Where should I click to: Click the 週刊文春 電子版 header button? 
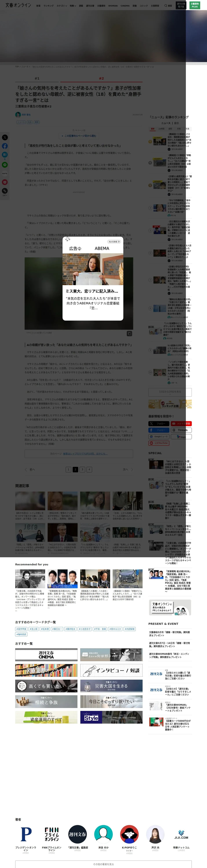tap(181, 5)
